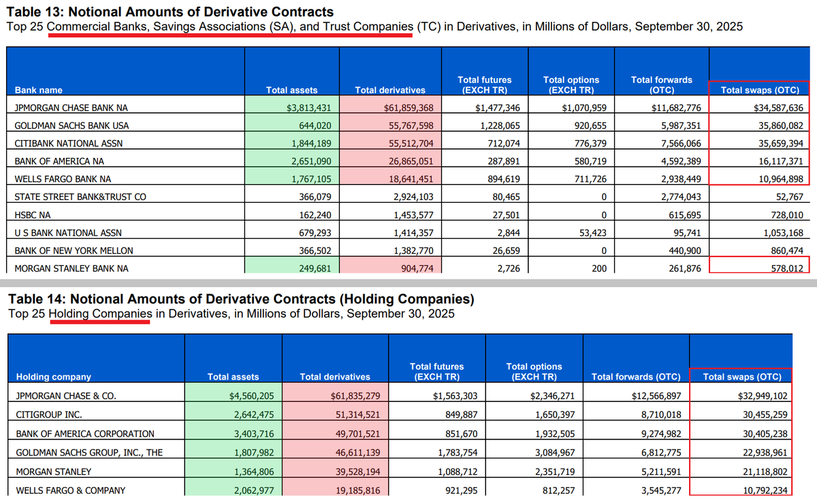The image size is (817, 504).
Task: Select MORGAN STANLEY holding company row name
Action: pyautogui.click(x=53, y=471)
